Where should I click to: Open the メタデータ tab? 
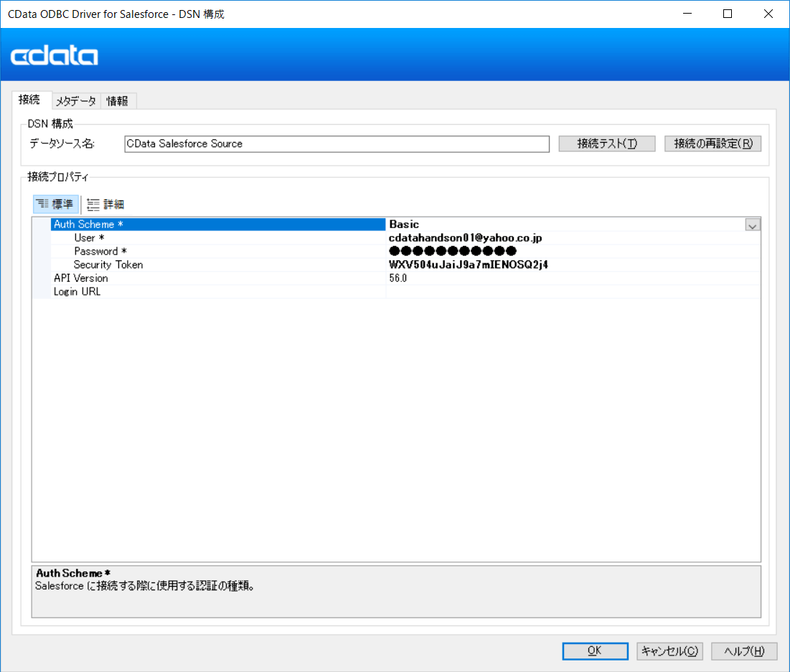click(76, 101)
